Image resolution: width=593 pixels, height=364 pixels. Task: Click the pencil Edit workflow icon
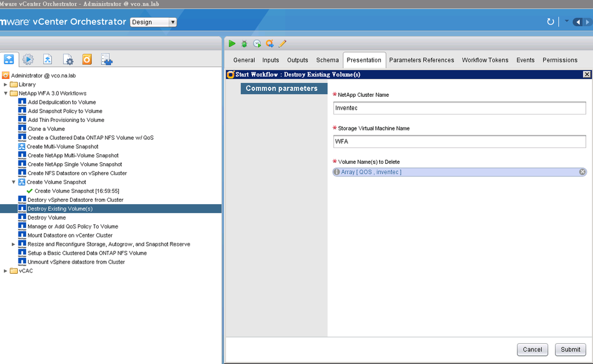click(x=282, y=43)
